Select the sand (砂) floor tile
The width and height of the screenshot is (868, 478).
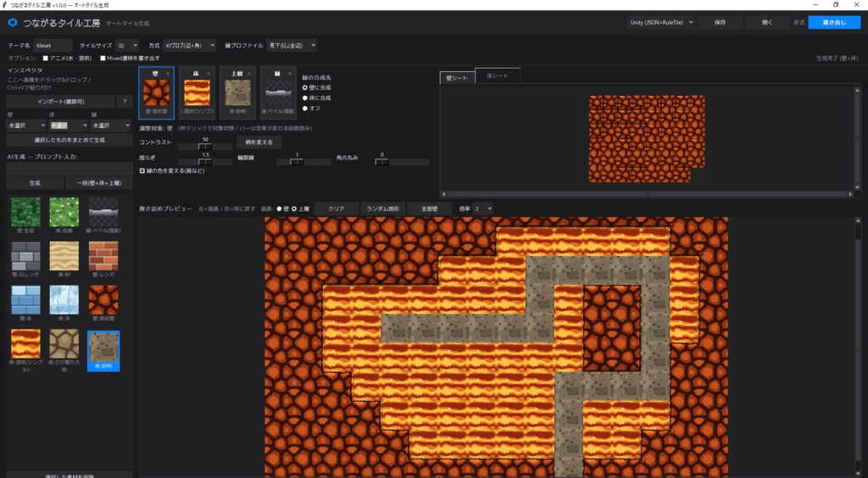pos(64,256)
